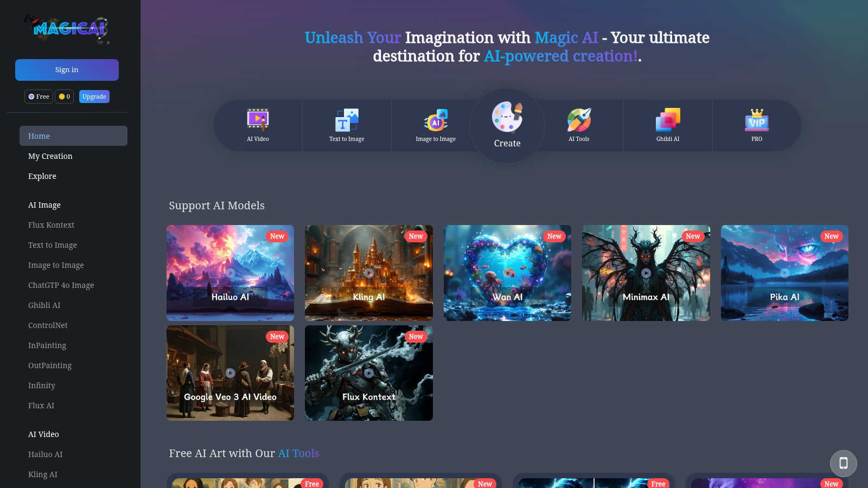Click the MagicAI logo
This screenshot has height=488, width=868.
click(x=67, y=28)
